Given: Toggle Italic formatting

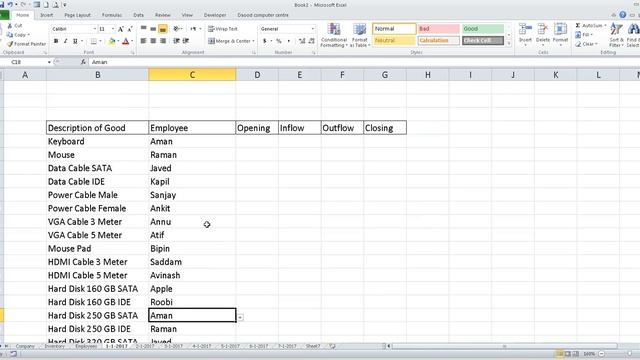Looking at the screenshot, I should click(x=65, y=41).
